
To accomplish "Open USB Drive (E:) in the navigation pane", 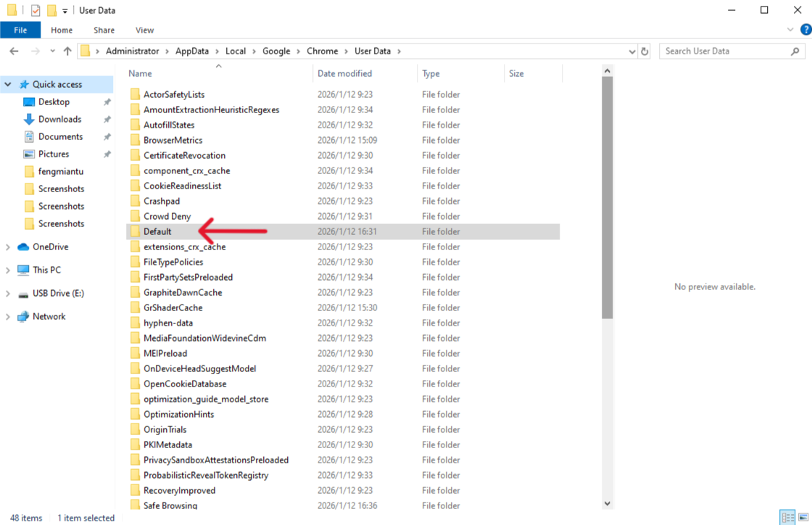I will (59, 293).
